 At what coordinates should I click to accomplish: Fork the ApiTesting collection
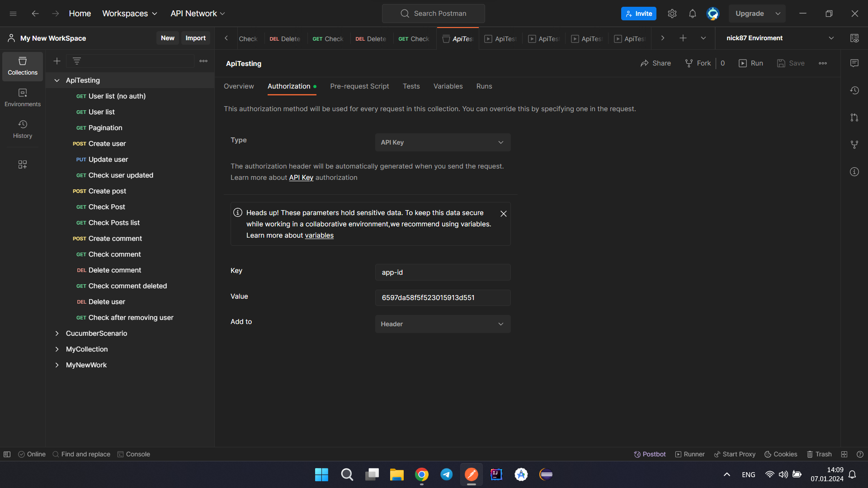(698, 63)
